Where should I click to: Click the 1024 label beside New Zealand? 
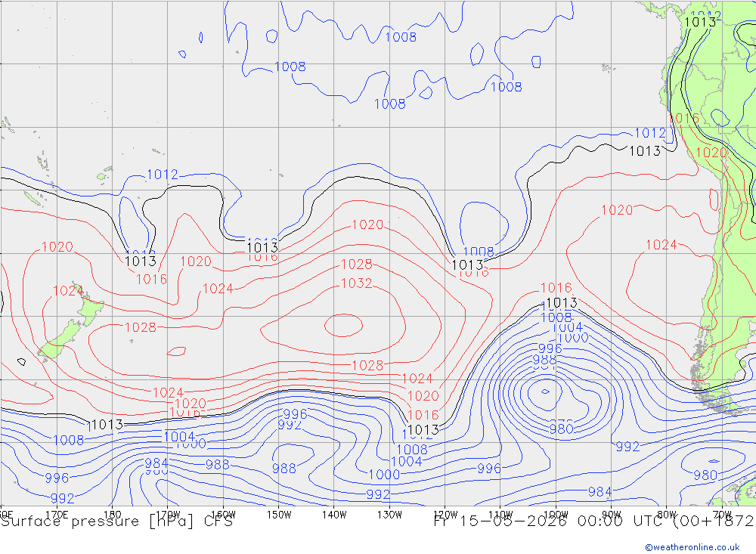68,291
